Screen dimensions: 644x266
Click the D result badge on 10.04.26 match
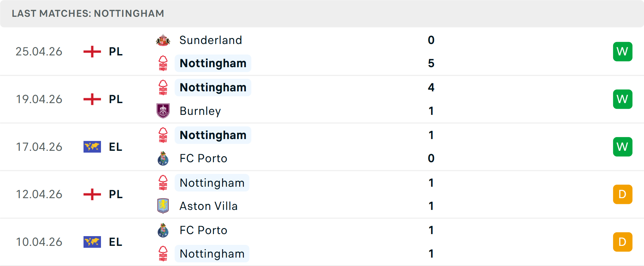(623, 242)
